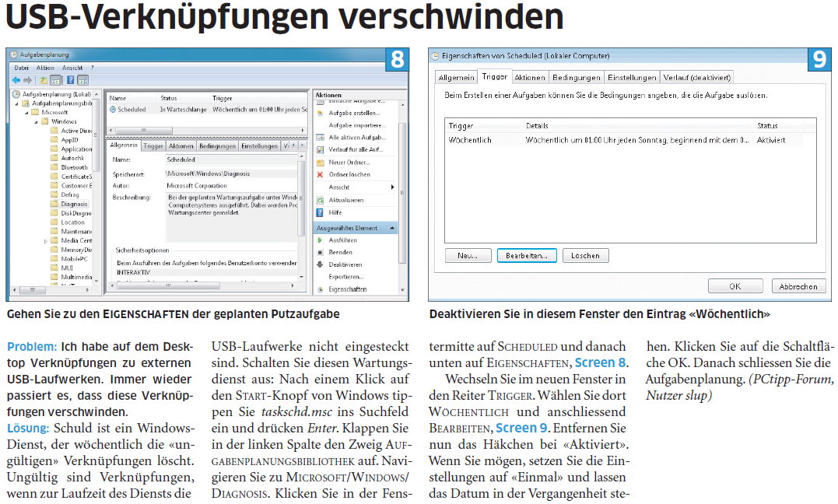Viewport: 838px width, 504px height.
Task: Run the task with Ausführen
Action: click(x=342, y=240)
